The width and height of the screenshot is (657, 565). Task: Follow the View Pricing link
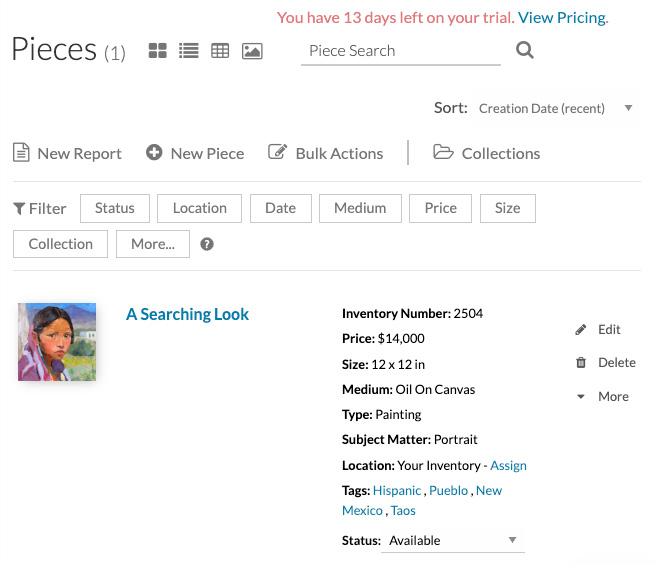tap(562, 18)
